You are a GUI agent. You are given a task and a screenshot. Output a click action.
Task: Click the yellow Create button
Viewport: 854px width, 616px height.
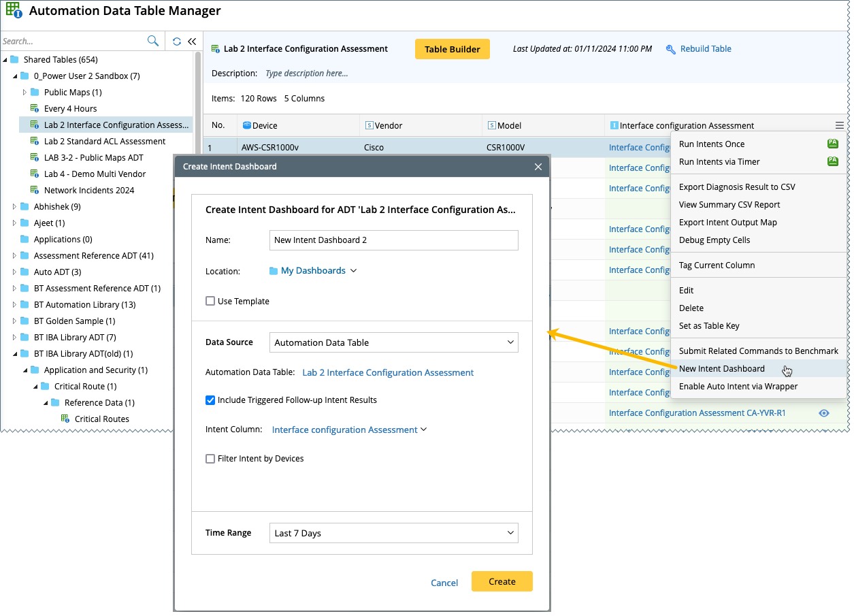502,581
